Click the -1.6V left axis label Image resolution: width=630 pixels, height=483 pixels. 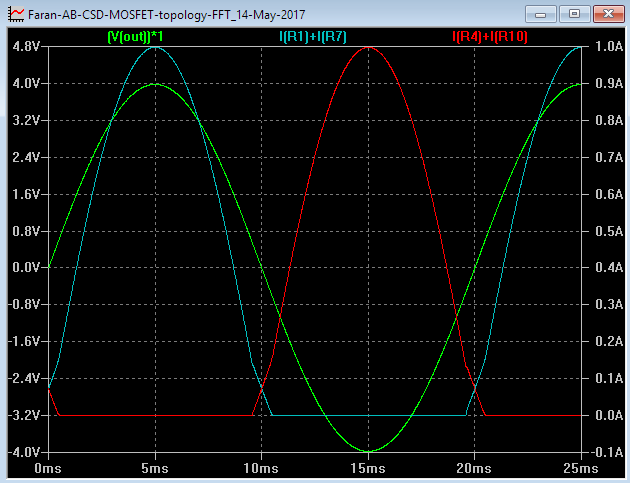pyautogui.click(x=24, y=342)
